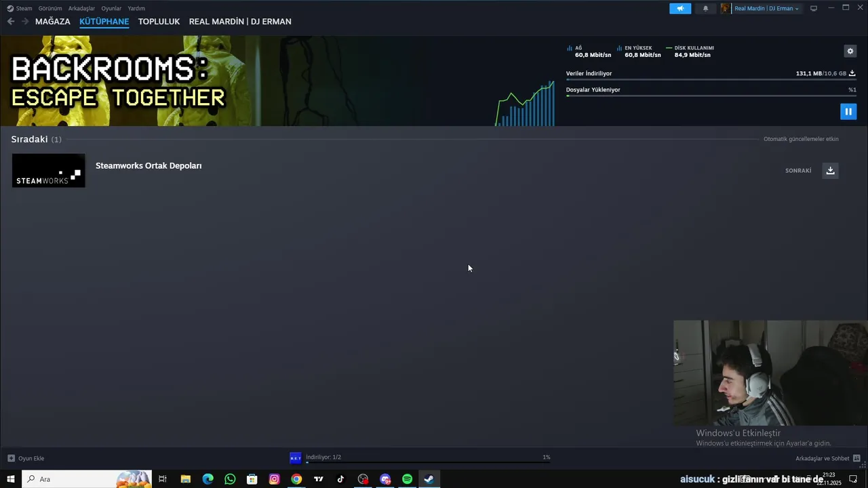Open File Explorer from taskbar
This screenshot has height=488, width=868.
click(185, 479)
